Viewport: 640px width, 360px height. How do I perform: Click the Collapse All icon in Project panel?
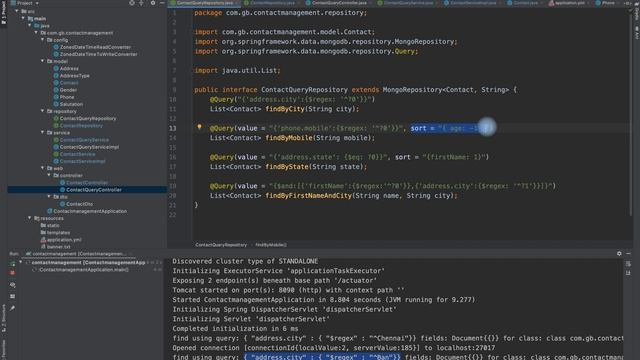(x=141, y=3)
